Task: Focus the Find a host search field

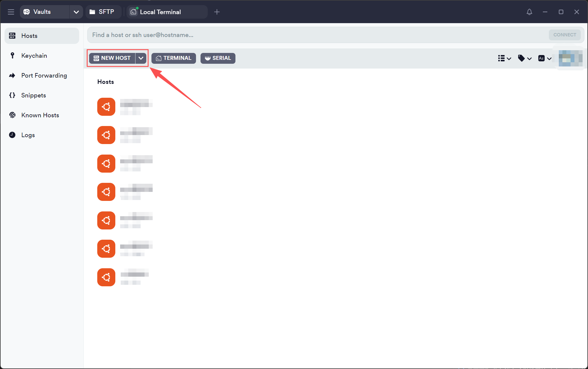Action: tap(316, 35)
